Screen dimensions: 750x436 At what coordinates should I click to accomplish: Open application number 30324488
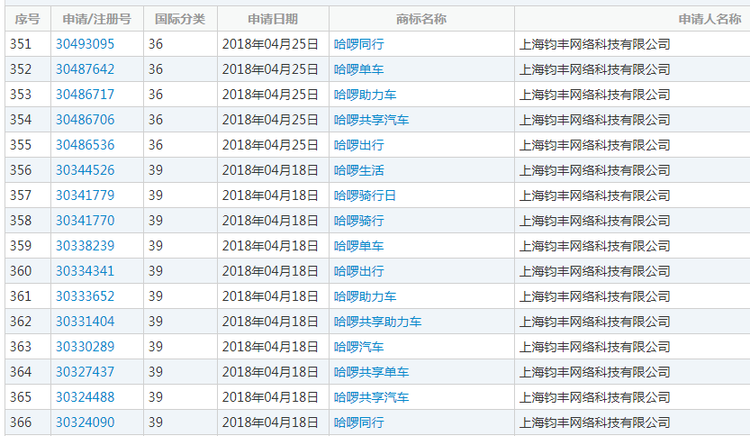point(85,397)
